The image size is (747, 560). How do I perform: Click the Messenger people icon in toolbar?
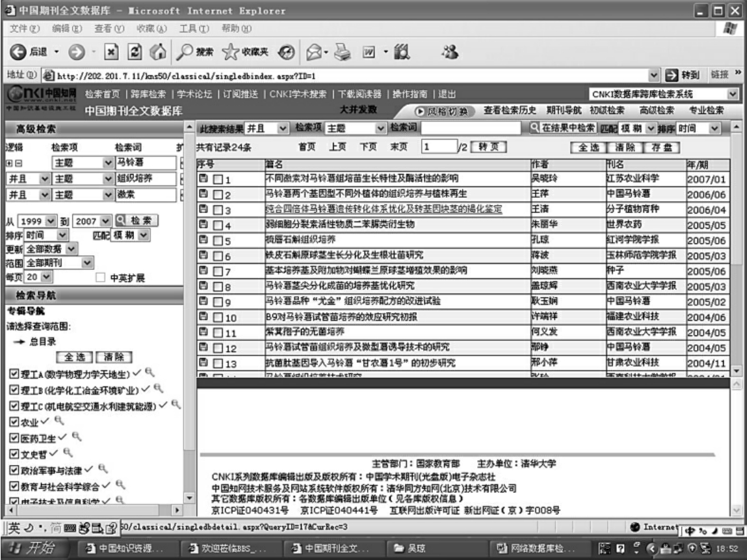pyautogui.click(x=449, y=51)
